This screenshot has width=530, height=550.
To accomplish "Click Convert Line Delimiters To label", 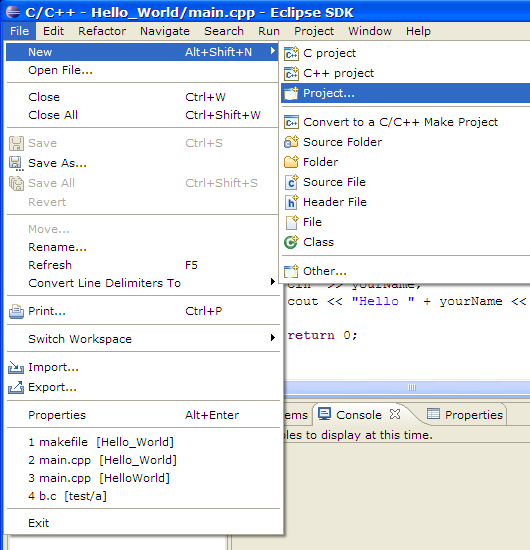I will pos(104,283).
